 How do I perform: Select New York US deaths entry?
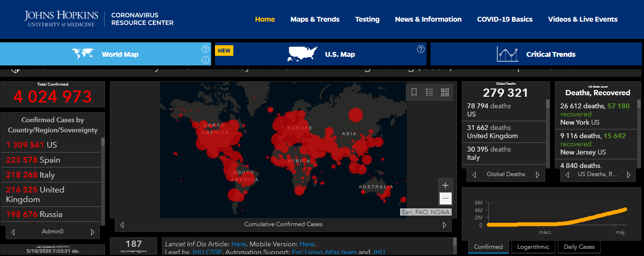[595, 114]
